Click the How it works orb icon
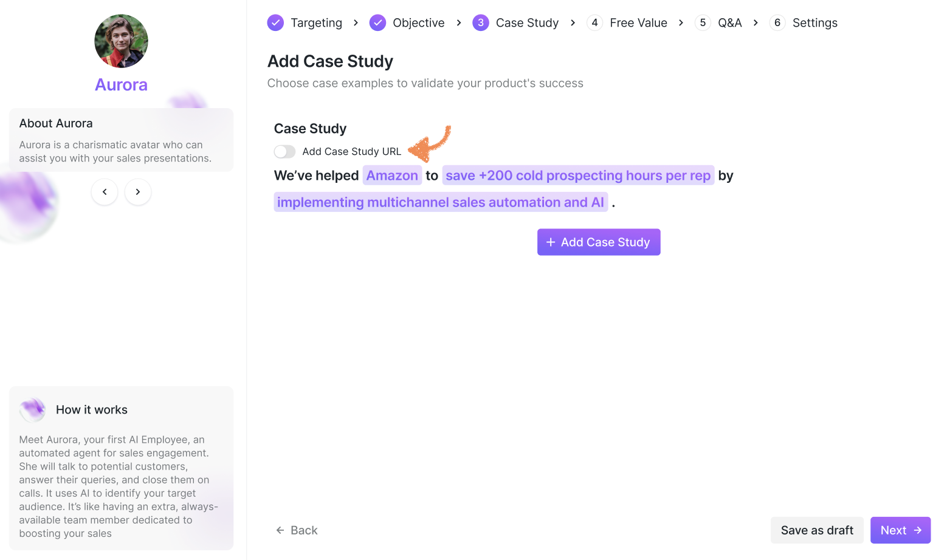Image resolution: width=947 pixels, height=560 pixels. 33,410
